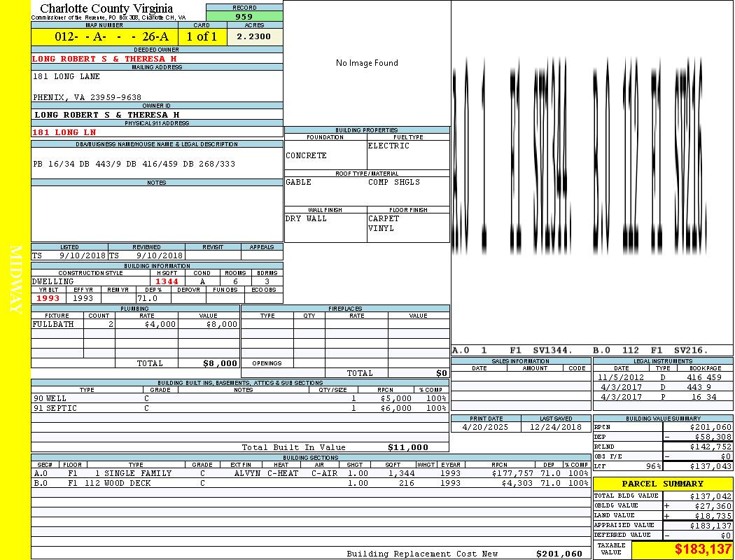Select LAND VALUE $18,735
735x560 pixels.
713,516
